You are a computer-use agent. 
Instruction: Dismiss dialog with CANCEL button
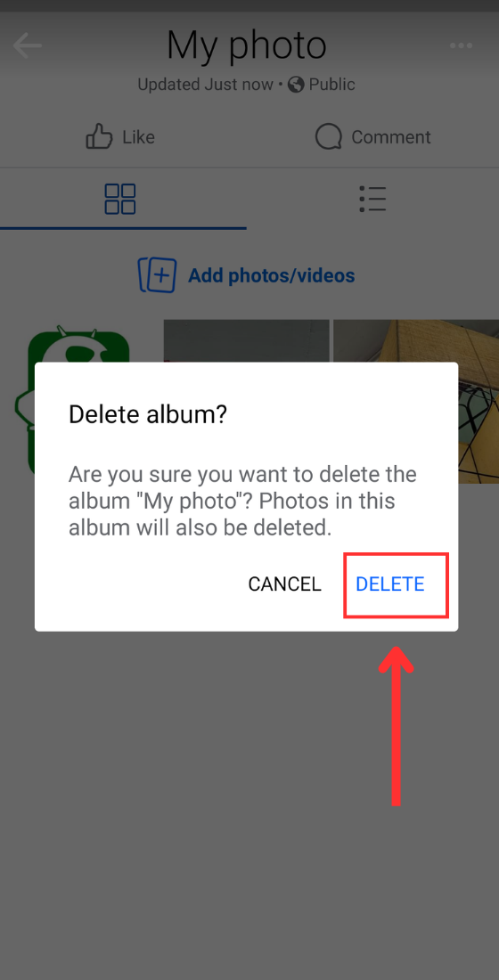(x=284, y=584)
